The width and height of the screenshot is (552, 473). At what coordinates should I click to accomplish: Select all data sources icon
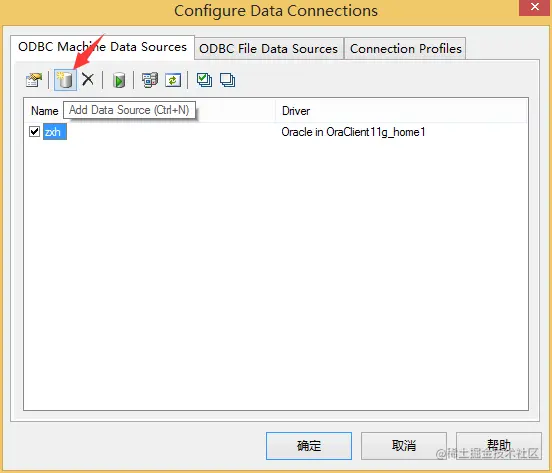[205, 80]
